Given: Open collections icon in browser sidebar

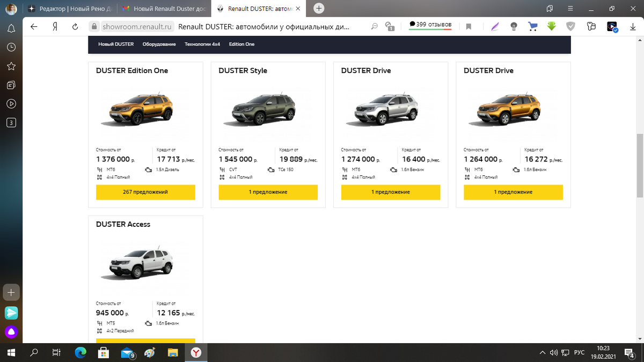Looking at the screenshot, I should point(11,85).
